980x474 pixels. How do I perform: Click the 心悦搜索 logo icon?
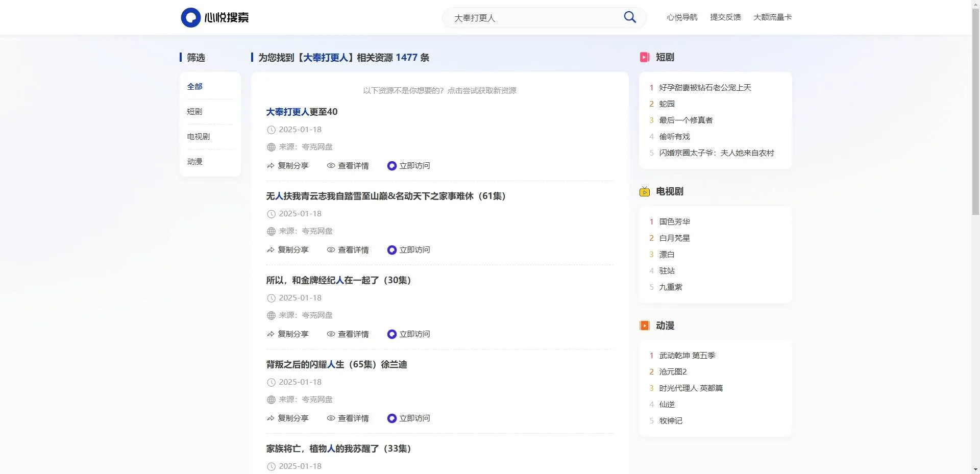190,17
